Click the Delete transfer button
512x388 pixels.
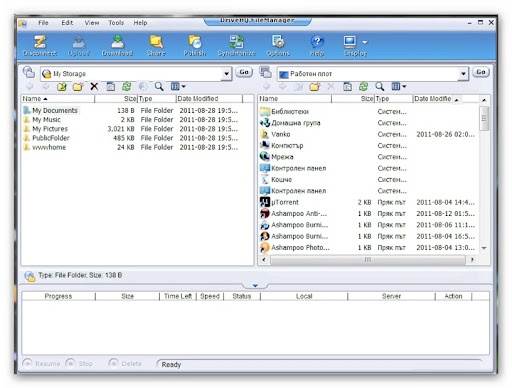click(125, 363)
